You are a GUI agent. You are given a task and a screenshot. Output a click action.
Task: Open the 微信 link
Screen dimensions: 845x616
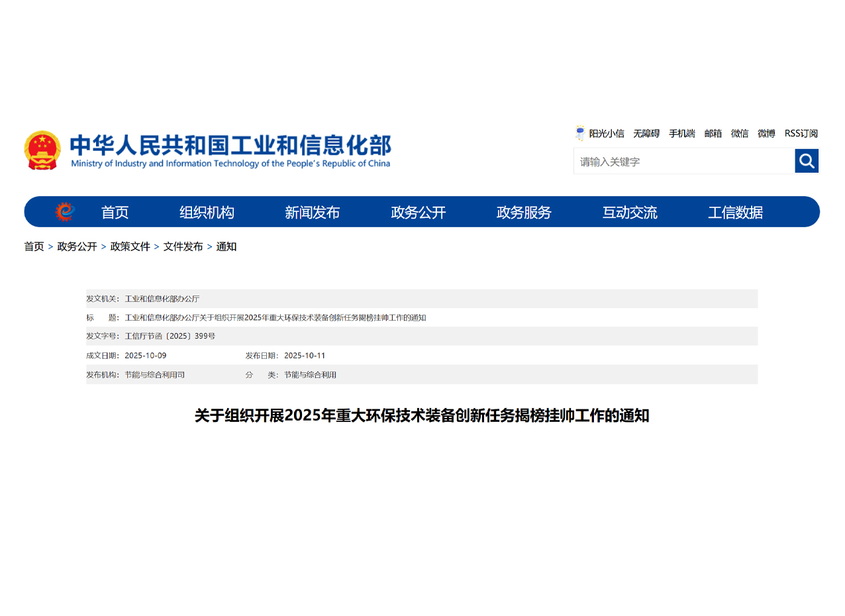point(739,133)
